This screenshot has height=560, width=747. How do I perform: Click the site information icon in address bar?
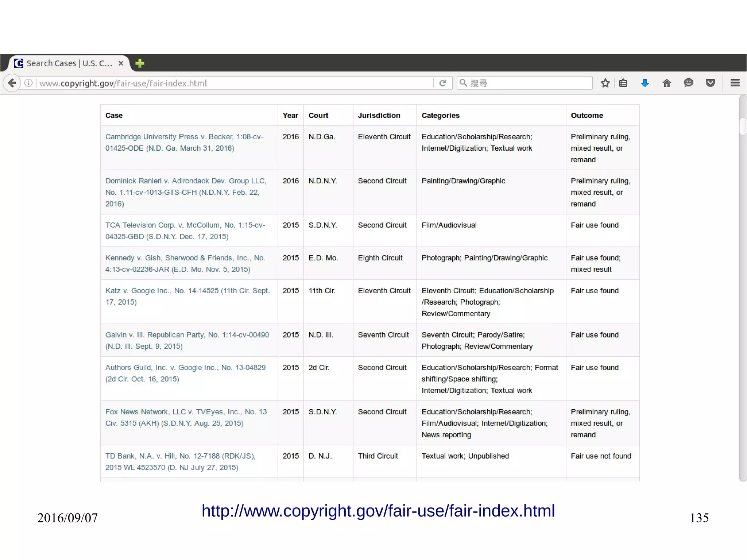tap(28, 83)
